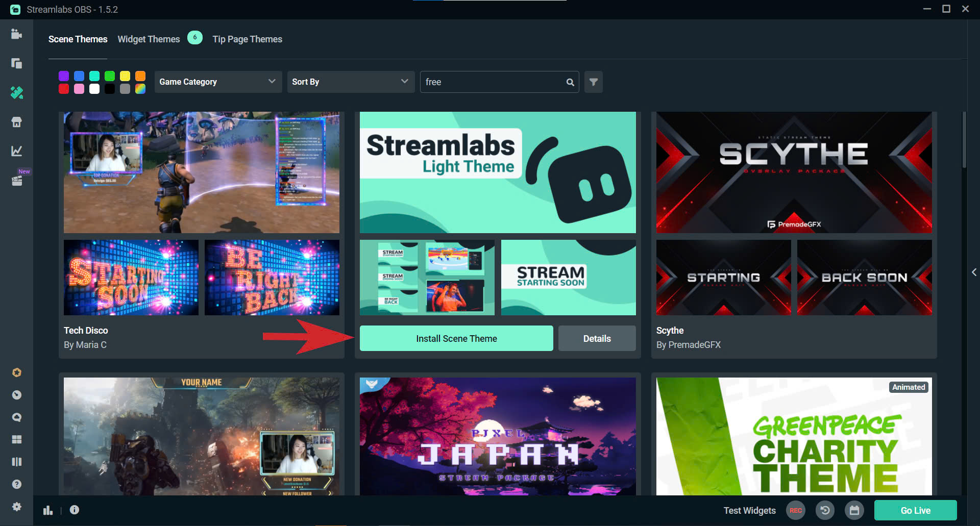Open the Studio editor camera icon
The image size is (980, 526).
pos(16,34)
